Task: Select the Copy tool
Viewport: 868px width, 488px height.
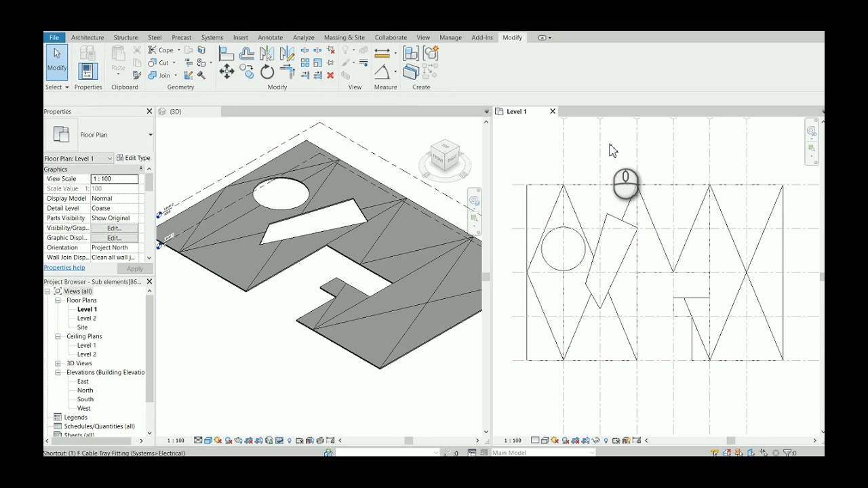Action: pyautogui.click(x=247, y=72)
